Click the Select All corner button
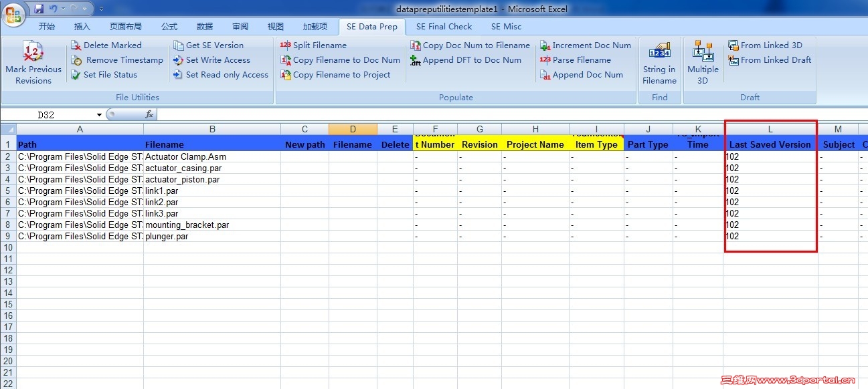Viewport: 868px width, 389px height. coord(8,129)
